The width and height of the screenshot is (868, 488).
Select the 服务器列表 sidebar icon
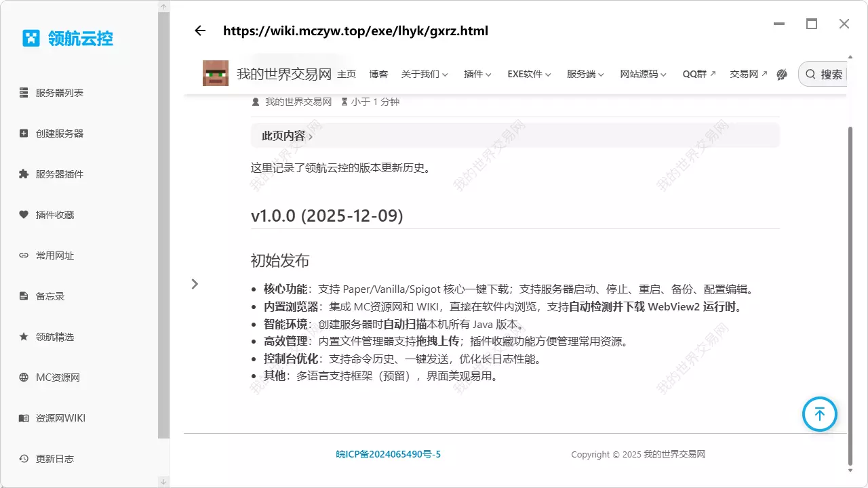pos(23,93)
